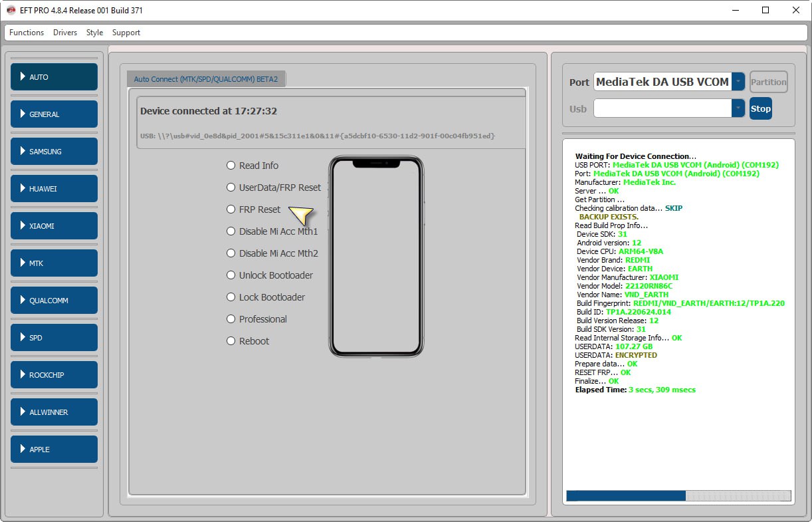This screenshot has width=812, height=522.
Task: Click the Partition button
Action: 769,82
